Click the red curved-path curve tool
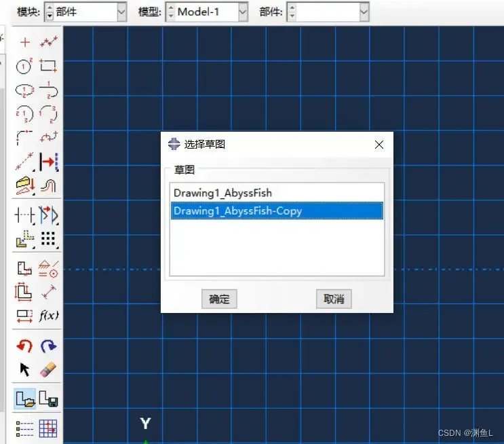Viewport: 504px width, 444px height. 49,185
